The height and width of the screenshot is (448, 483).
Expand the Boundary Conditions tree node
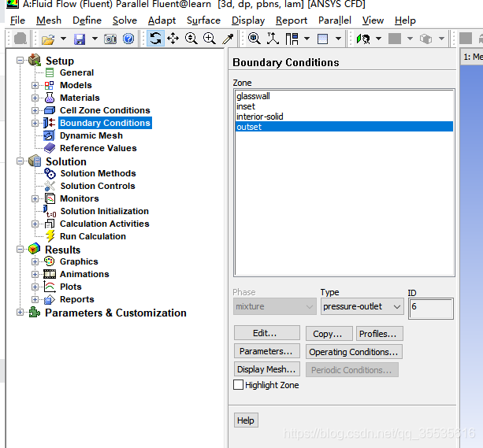pyautogui.click(x=35, y=123)
